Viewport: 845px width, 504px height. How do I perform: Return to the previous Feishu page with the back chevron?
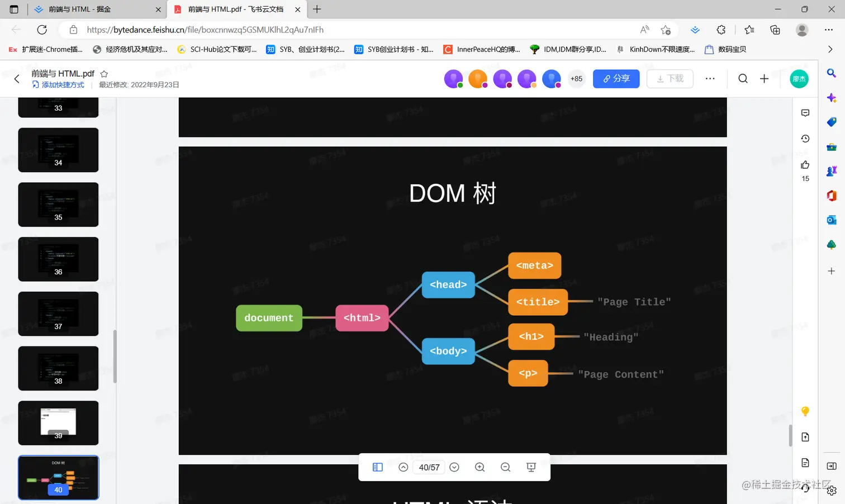coord(17,79)
